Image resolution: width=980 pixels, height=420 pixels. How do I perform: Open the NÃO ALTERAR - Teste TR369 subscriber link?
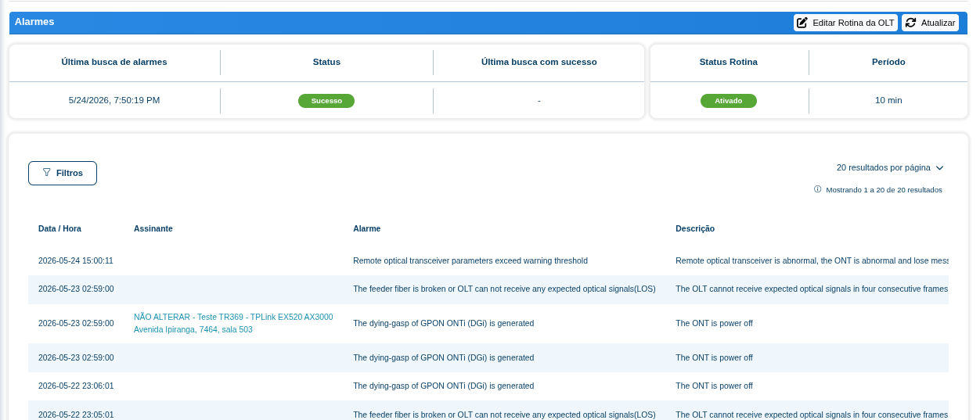tap(233, 323)
